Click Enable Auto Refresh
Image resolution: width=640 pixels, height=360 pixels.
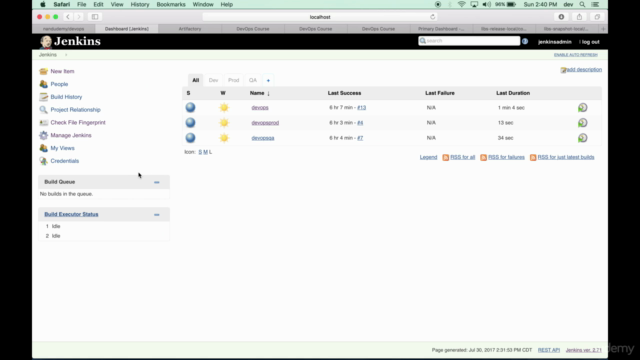576,55
